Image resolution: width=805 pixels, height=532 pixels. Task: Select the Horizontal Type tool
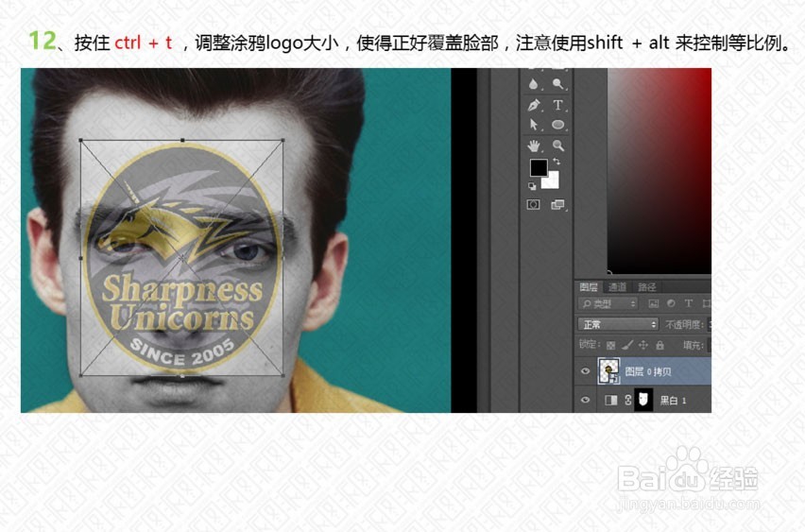[x=558, y=105]
